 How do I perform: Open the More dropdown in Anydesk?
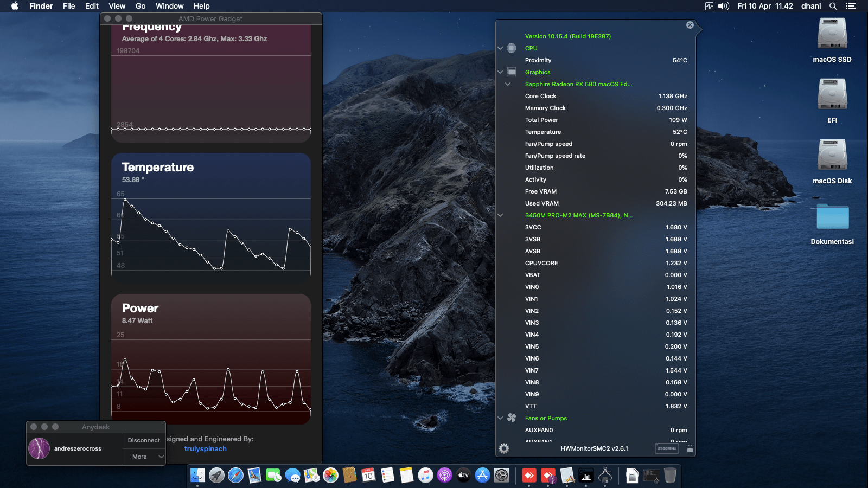tap(144, 457)
